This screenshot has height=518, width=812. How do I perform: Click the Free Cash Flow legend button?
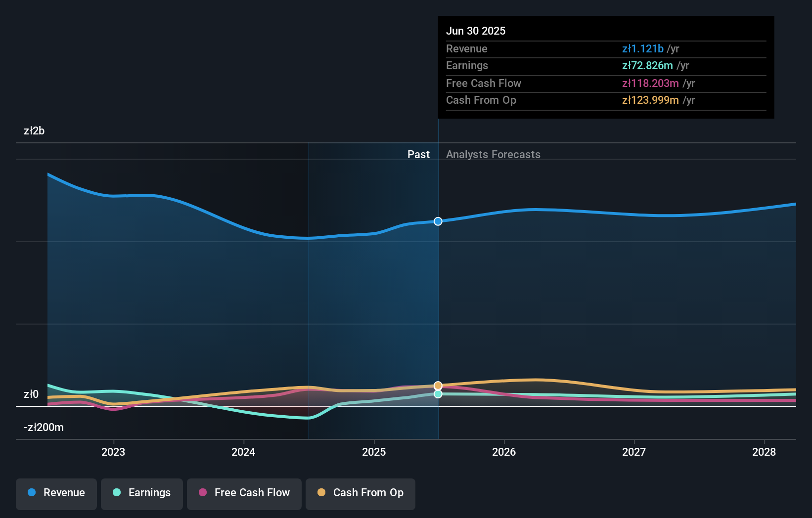coord(244,493)
